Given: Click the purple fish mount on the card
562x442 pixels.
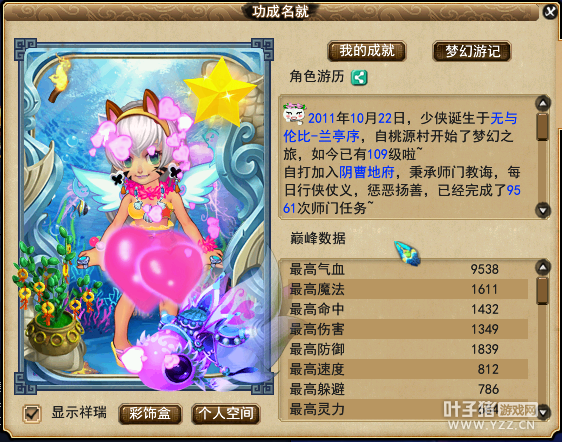Looking at the screenshot, I should [x=201, y=344].
